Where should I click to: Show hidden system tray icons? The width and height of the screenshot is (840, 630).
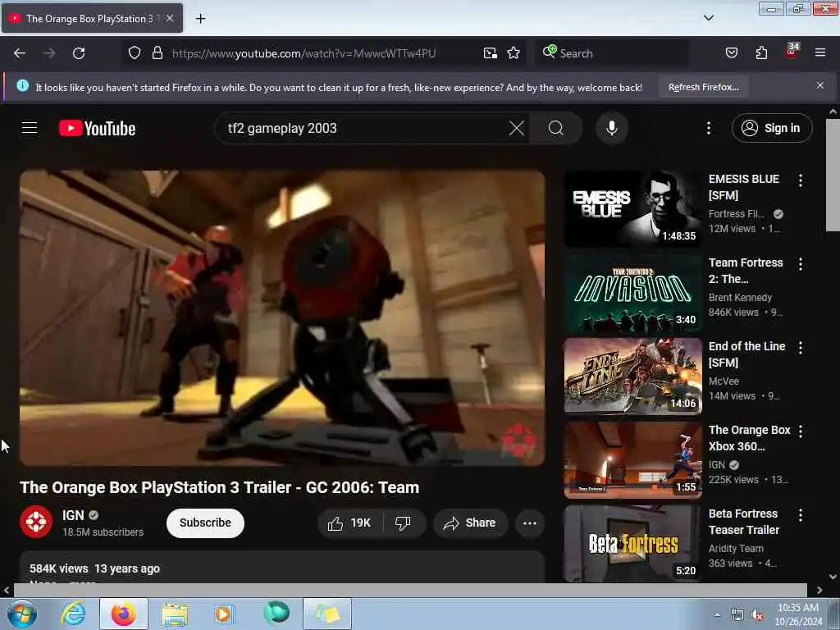(717, 614)
